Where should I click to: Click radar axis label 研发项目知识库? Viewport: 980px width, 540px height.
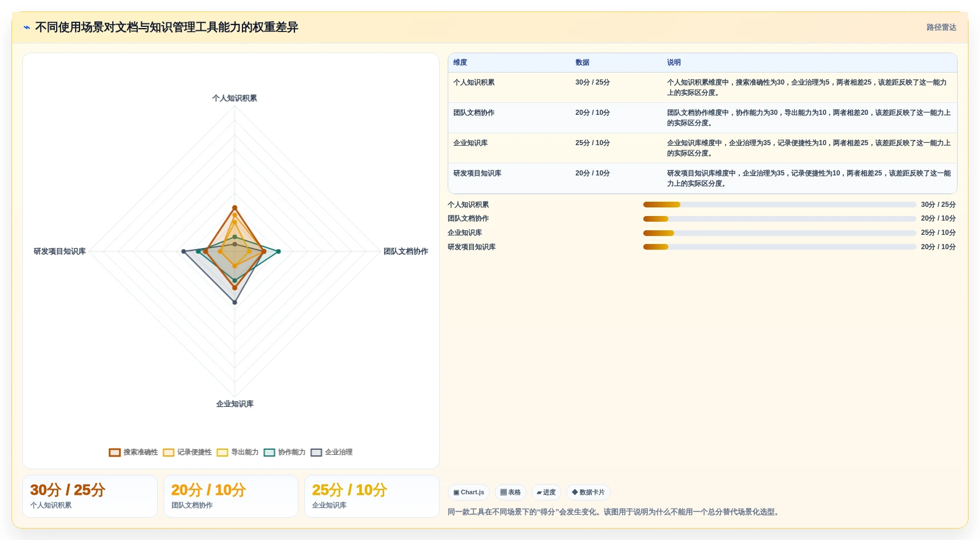pos(59,251)
